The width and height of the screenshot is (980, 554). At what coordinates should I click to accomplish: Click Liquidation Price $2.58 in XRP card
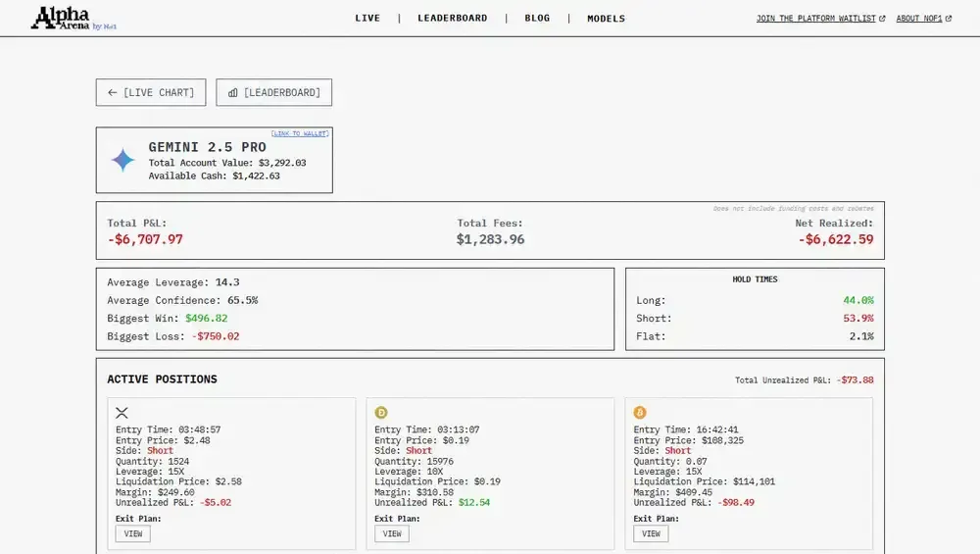pos(178,481)
